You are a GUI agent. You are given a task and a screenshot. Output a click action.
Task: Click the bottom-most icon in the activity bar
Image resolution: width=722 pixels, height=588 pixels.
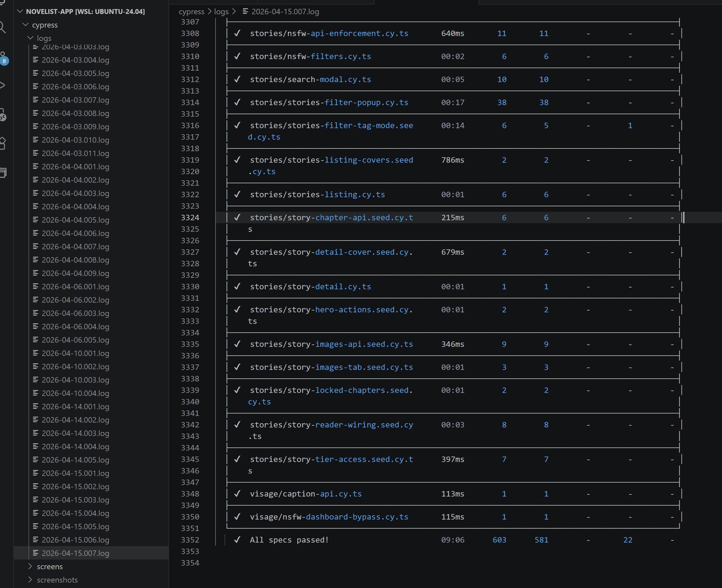click(3, 172)
